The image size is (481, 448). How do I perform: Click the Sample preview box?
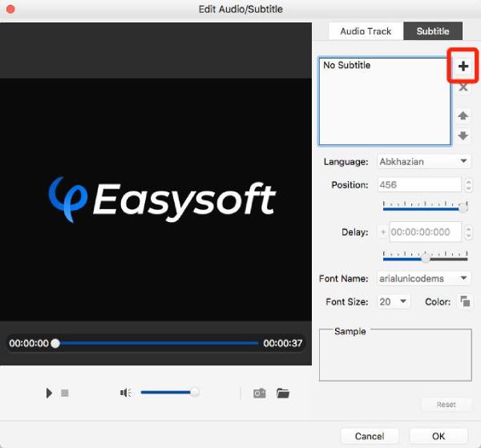point(395,355)
